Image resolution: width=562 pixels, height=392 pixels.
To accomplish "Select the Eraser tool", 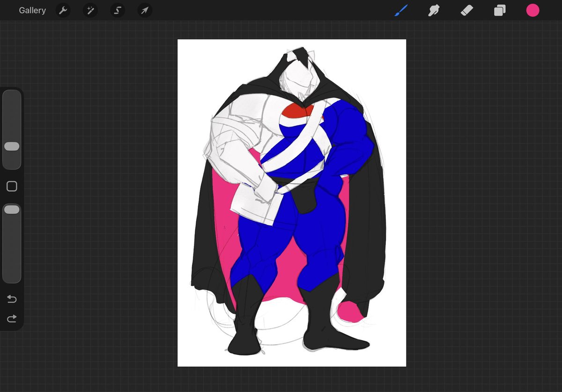I will (467, 10).
